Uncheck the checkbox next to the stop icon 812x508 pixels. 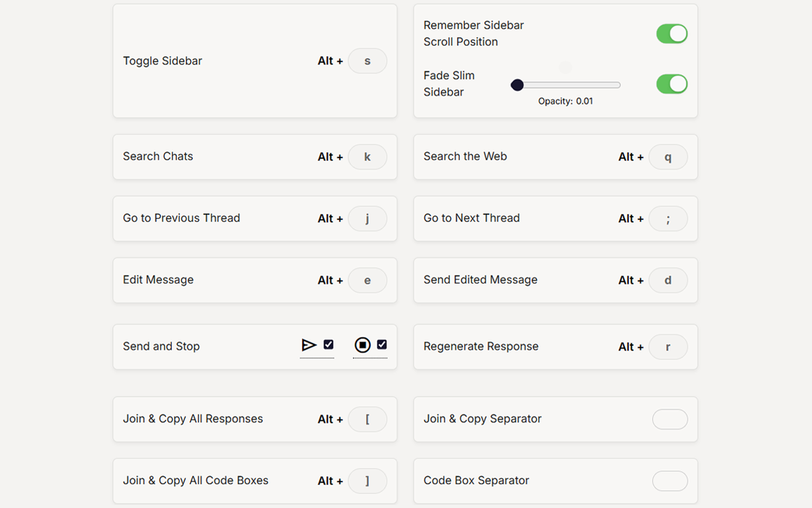[x=382, y=344]
